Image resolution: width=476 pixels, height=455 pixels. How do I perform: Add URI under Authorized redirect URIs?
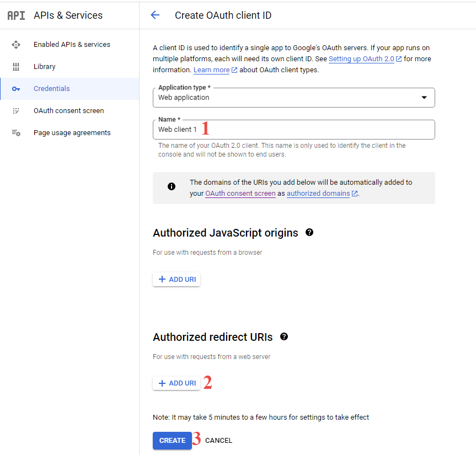coord(177,383)
